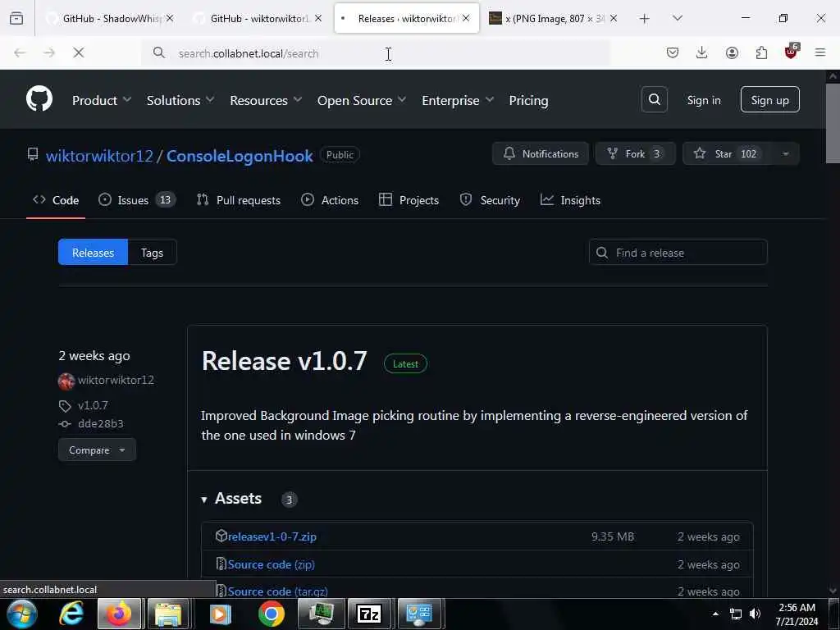840x630 pixels.
Task: Close the PNG Image tab
Action: click(x=614, y=18)
